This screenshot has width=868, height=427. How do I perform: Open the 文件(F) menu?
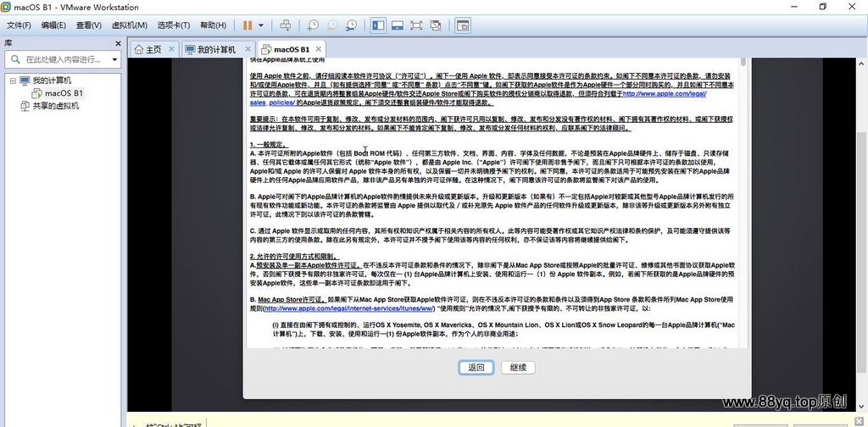[x=19, y=25]
